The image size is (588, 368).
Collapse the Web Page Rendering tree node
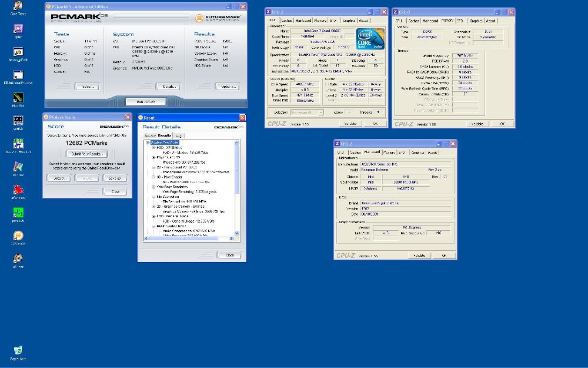(153, 187)
